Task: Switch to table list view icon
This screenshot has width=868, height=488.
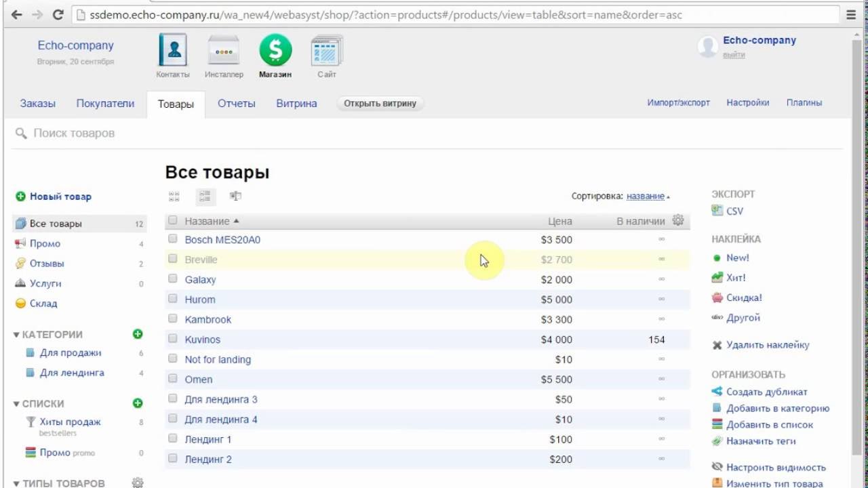Action: point(205,197)
